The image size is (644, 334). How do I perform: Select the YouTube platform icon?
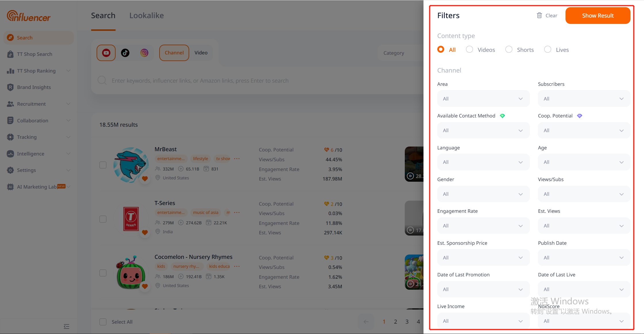[x=106, y=53]
